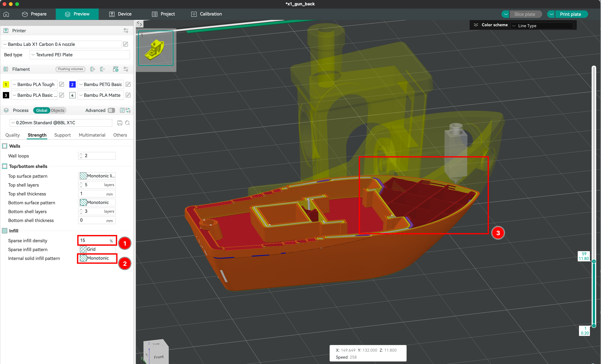Click the Top shell thickness field
The width and height of the screenshot is (601, 364).
coord(97,194)
